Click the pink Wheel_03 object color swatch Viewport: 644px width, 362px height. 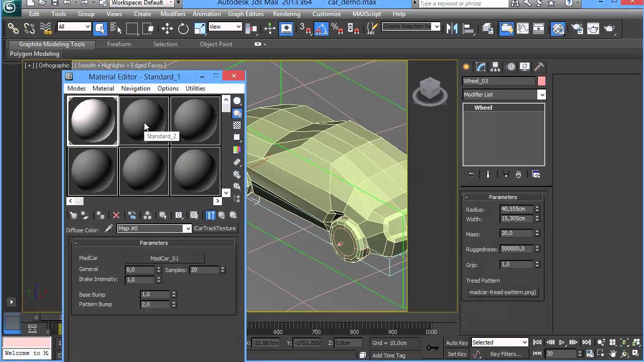click(541, 81)
